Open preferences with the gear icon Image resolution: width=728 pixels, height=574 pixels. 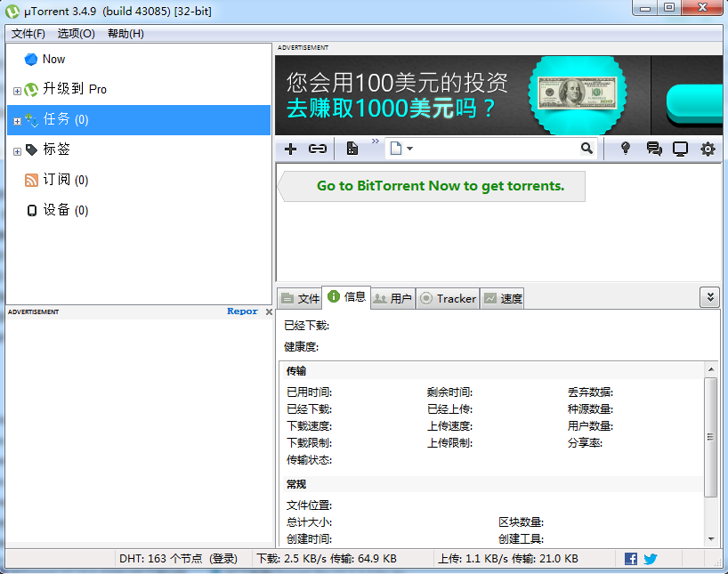coord(708,149)
